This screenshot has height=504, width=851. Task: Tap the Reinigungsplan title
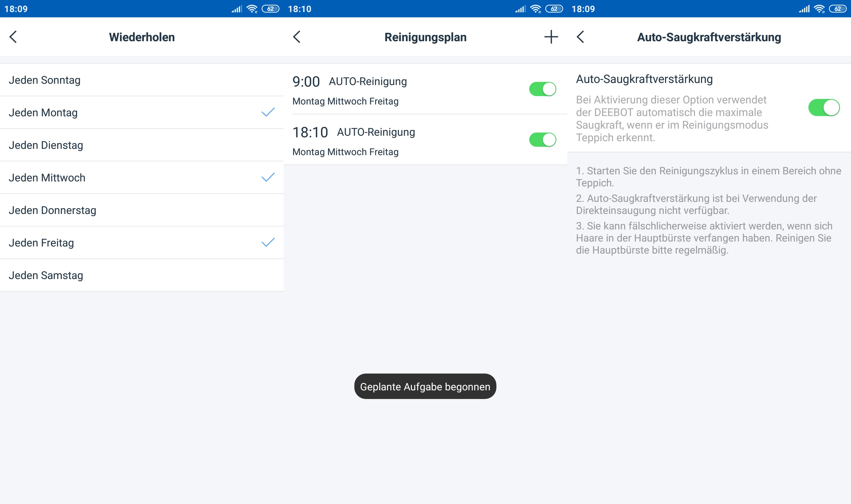pyautogui.click(x=425, y=37)
